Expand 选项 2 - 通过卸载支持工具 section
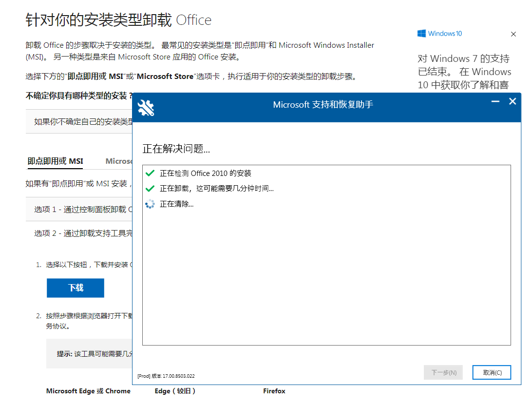532x405 pixels. pyautogui.click(x=79, y=233)
